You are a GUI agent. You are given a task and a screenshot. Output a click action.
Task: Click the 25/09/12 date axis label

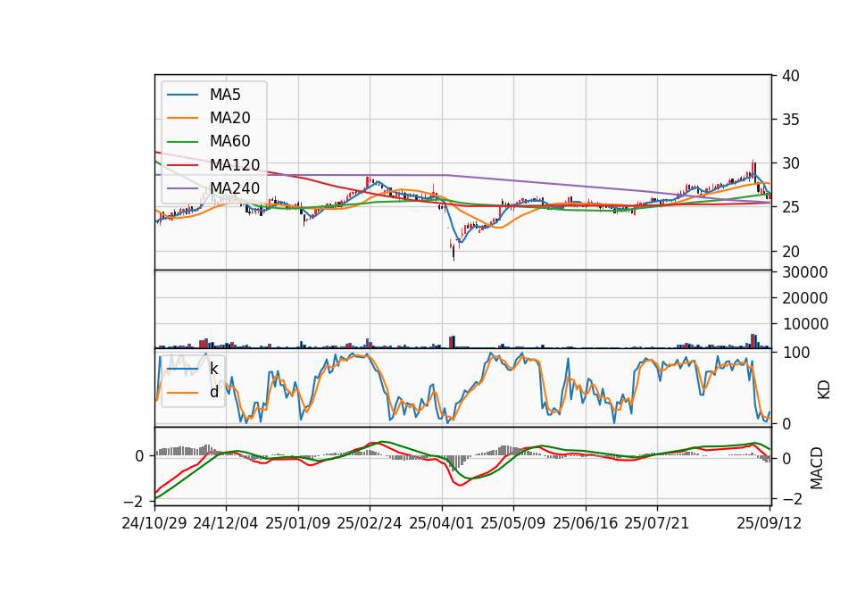pyautogui.click(x=770, y=523)
